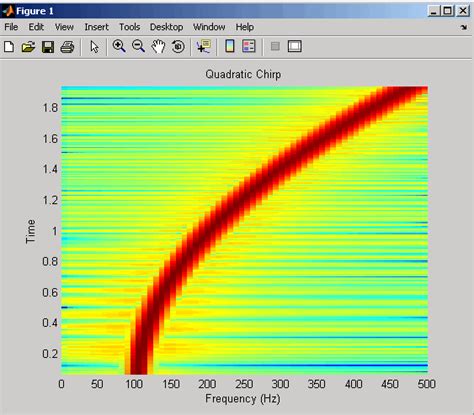
Task: Click the New Figure toolbar icon
Action: click(9, 47)
